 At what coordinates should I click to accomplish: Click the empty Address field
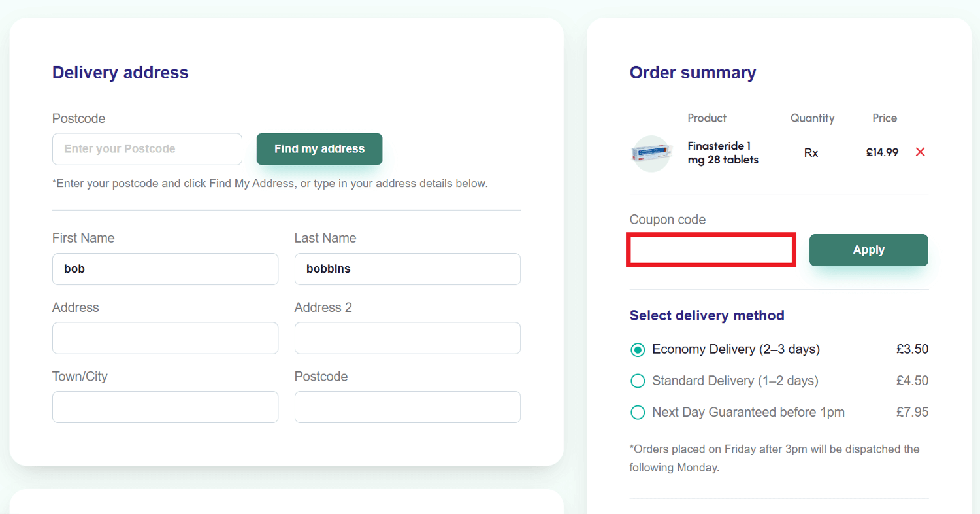pos(165,338)
